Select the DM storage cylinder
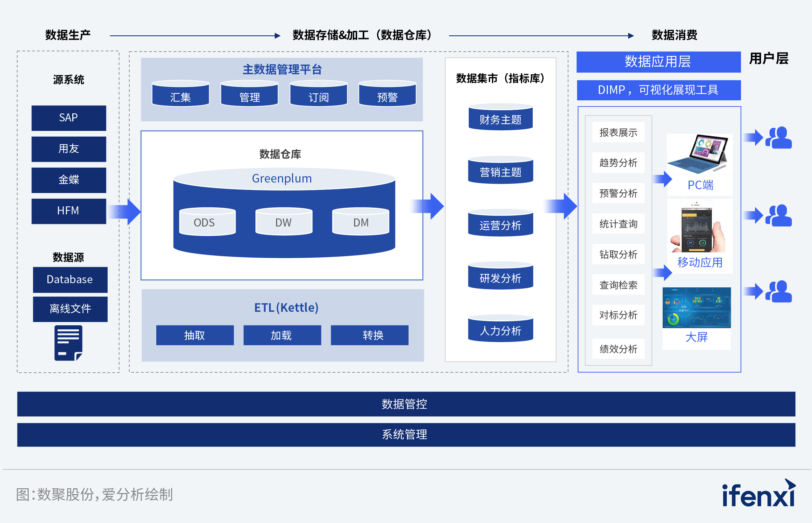 (x=360, y=222)
